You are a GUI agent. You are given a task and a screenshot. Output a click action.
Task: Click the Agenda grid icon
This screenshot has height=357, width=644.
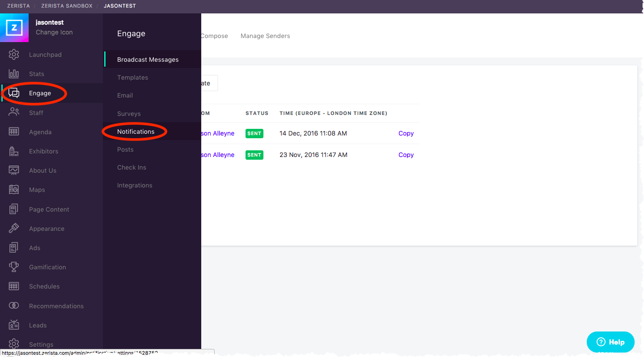[x=14, y=132]
